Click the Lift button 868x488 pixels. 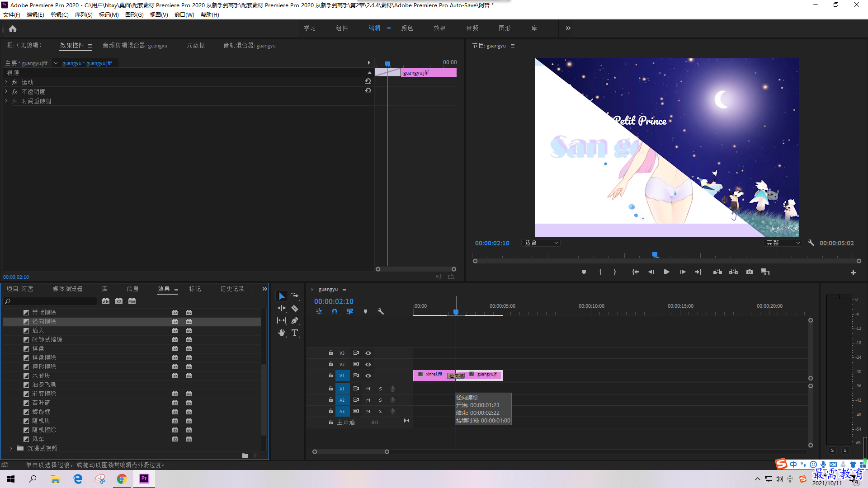tap(717, 272)
